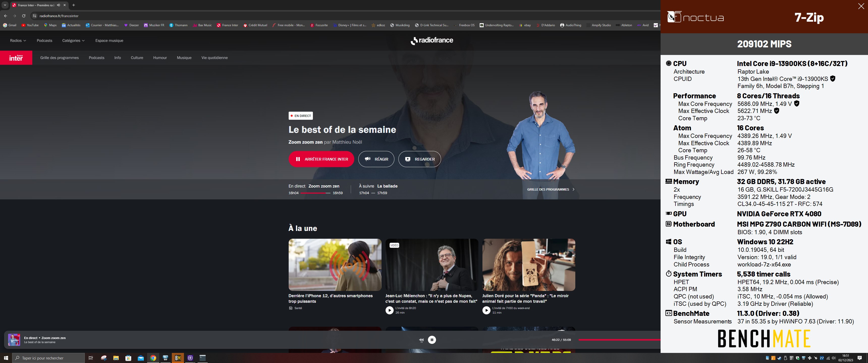868x363 pixels.
Task: Open the clock showing 16:51
Action: pyautogui.click(x=846, y=358)
